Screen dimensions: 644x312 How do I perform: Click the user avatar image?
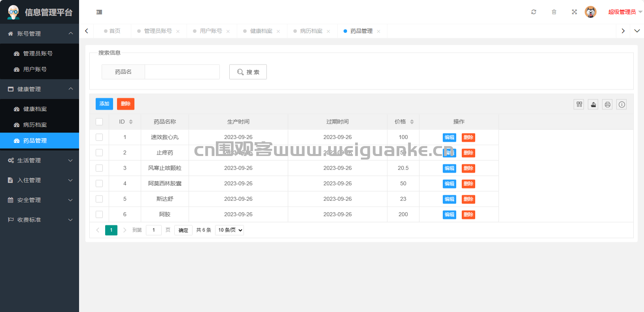click(x=591, y=12)
